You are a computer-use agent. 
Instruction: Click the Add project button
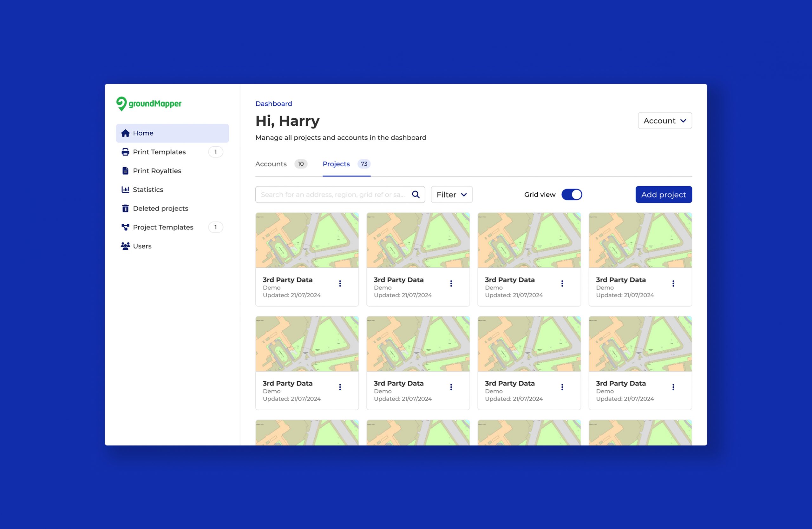tap(663, 195)
